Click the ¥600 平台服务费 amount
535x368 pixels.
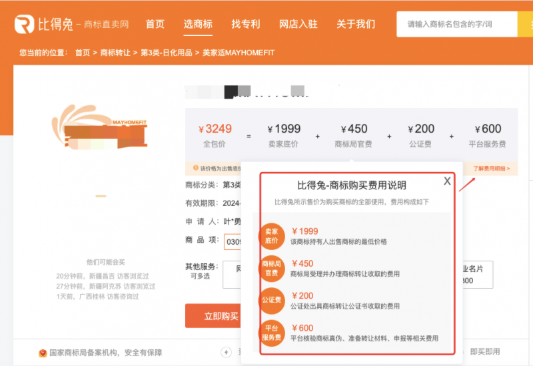point(488,129)
